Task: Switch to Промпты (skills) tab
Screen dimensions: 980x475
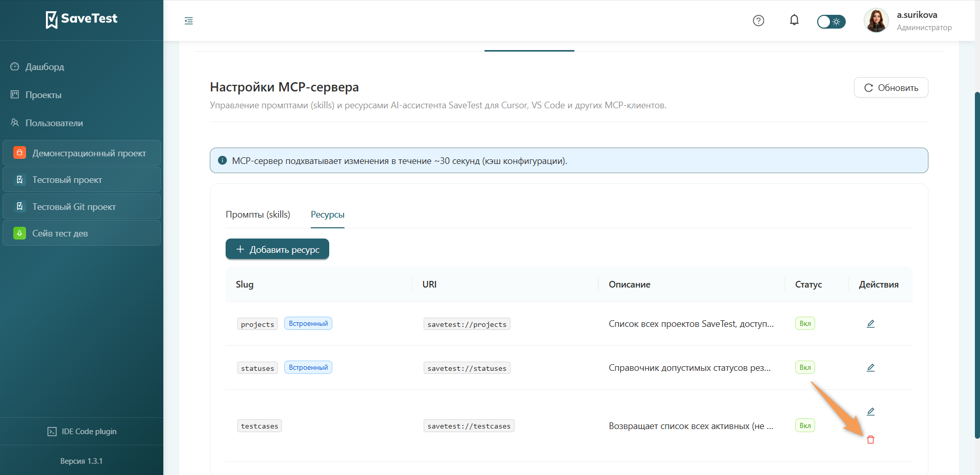Action: click(258, 215)
